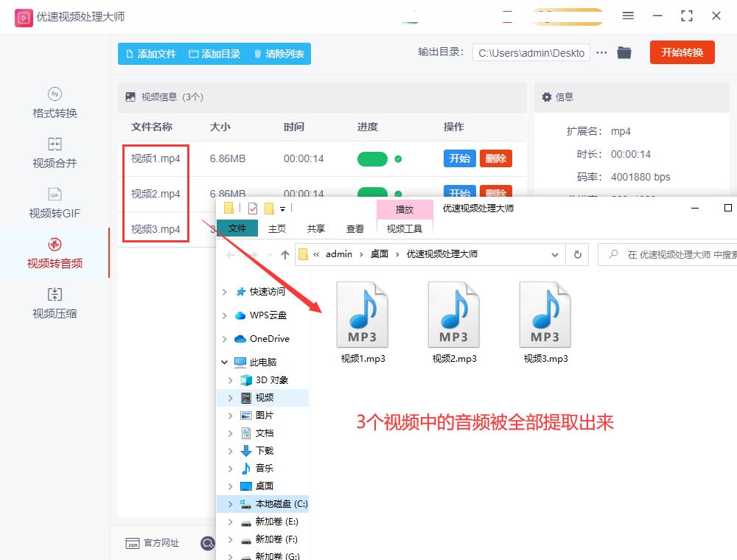Screen dimensions: 737x560
Task: Expand 3D 对象 tree node
Action: [x=230, y=380]
